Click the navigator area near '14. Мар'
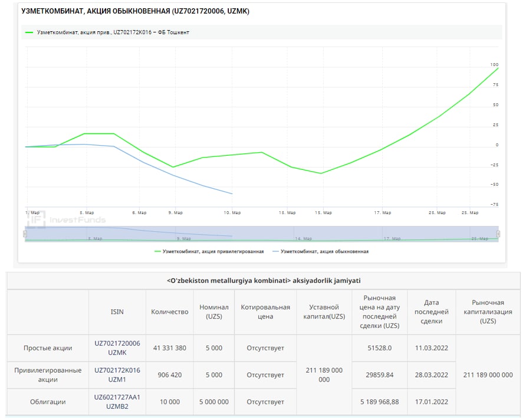 point(303,238)
